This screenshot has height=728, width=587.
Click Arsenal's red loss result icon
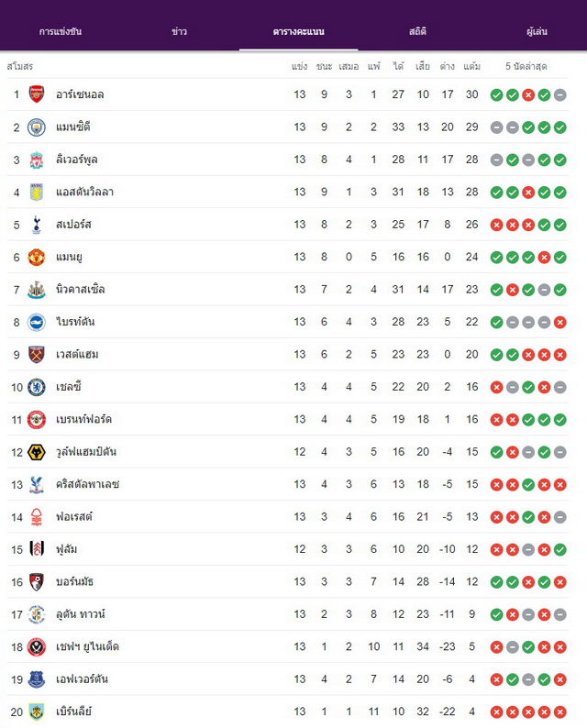tap(528, 95)
